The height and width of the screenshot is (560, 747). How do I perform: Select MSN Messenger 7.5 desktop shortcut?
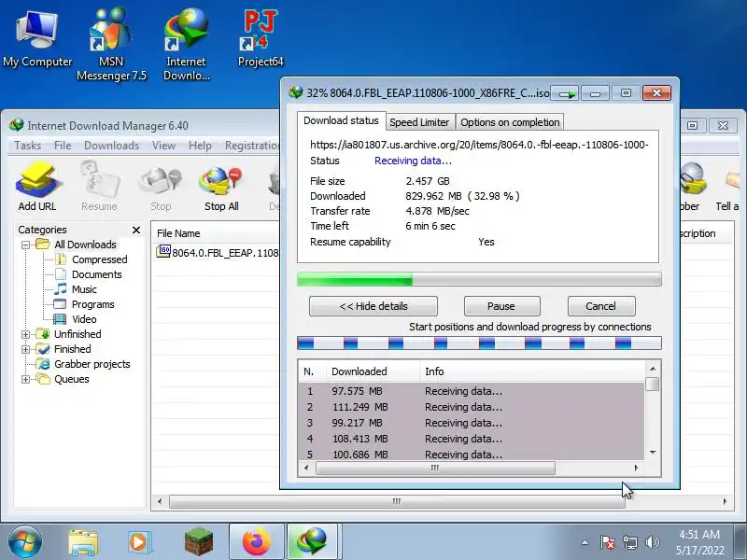click(111, 44)
